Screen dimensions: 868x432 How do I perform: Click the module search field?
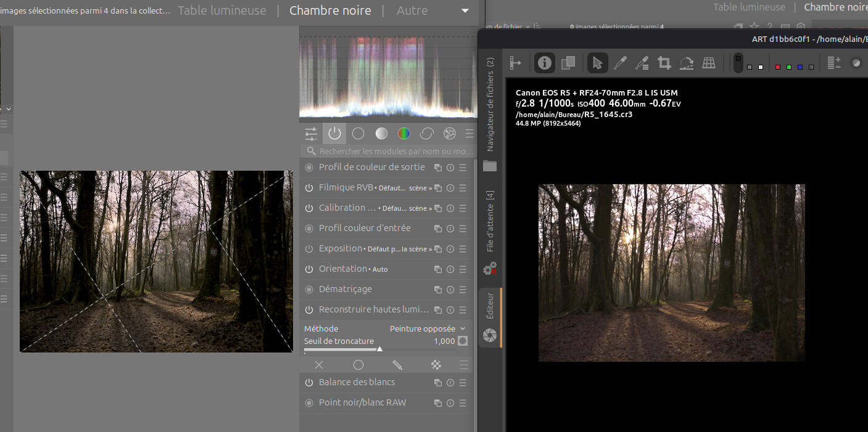point(392,151)
